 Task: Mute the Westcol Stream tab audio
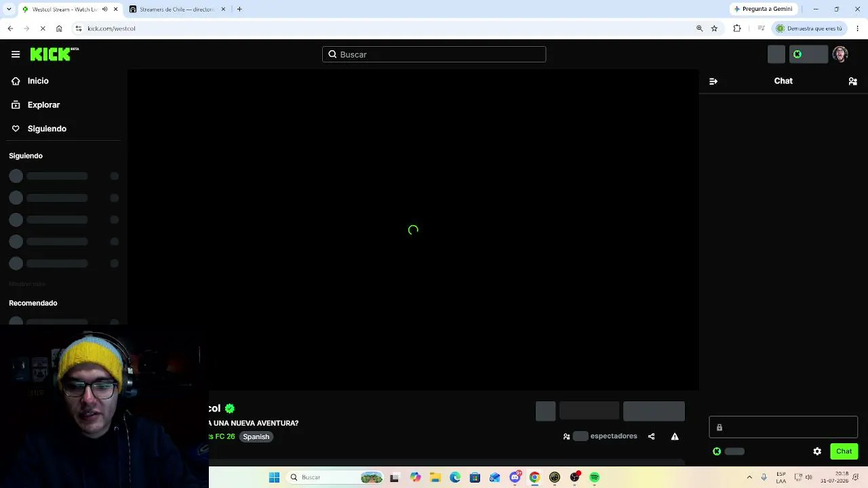[104, 9]
